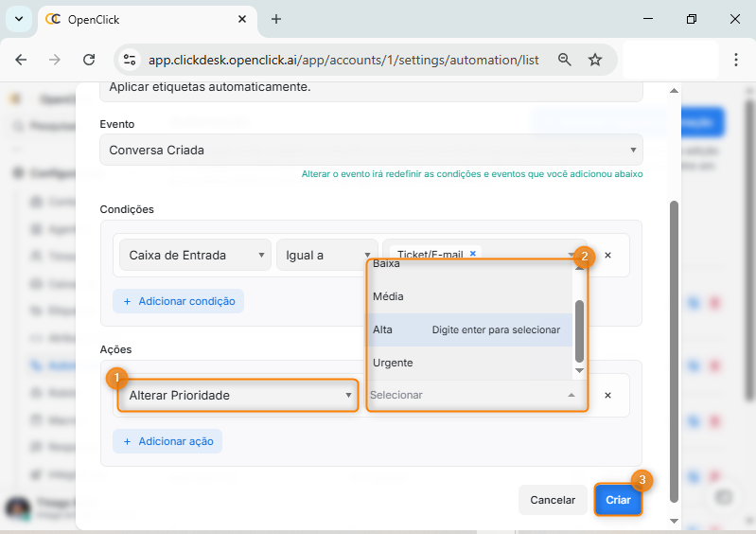Open the Igual a operator dropdown
This screenshot has height=534, width=756.
click(x=326, y=255)
